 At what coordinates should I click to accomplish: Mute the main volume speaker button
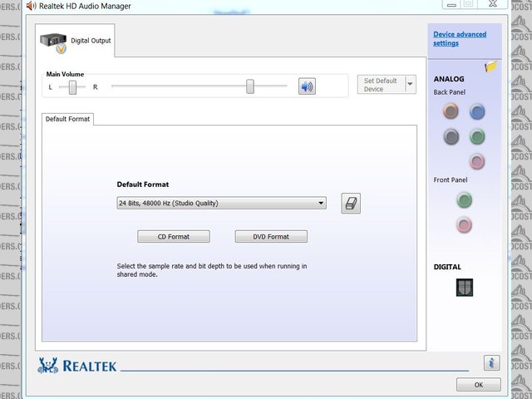point(307,86)
